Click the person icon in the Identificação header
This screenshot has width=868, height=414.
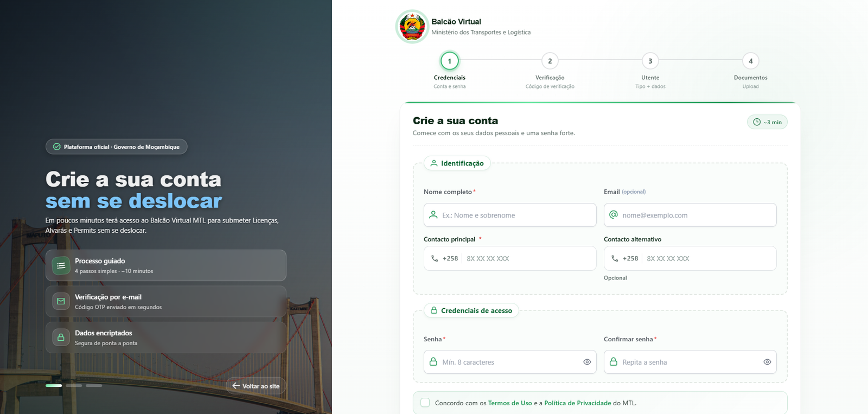point(434,163)
